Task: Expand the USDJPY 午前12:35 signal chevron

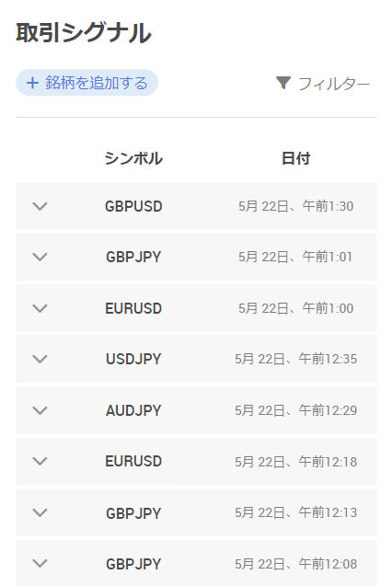Action: (x=40, y=359)
